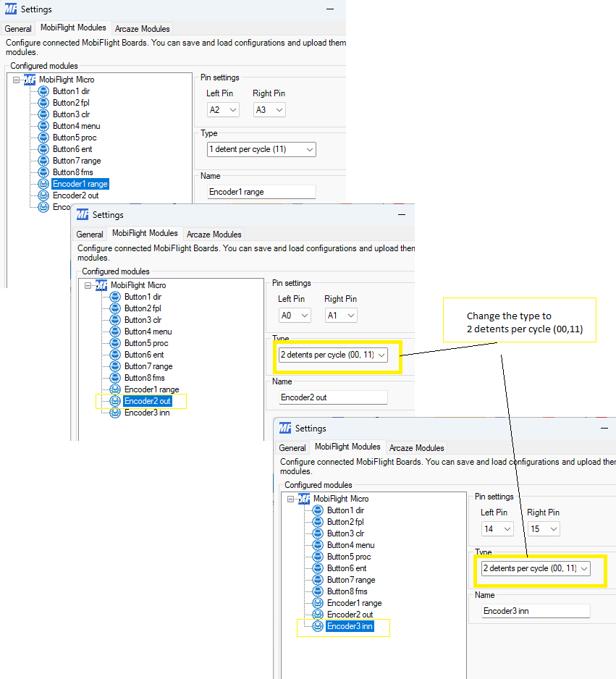
Task: Click Button1 dir icon in Encoder1-selected window
Action: click(43, 91)
